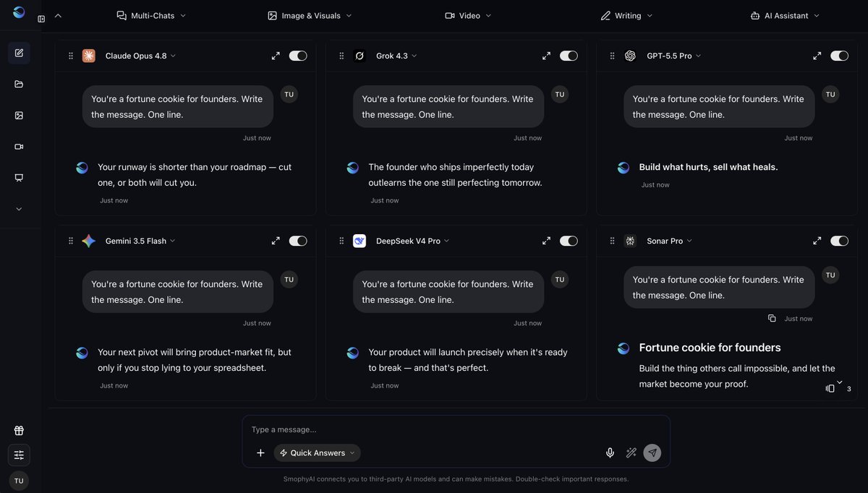Click the SmophyAI logo in the top corner
Image resolution: width=868 pixels, height=493 pixels.
[19, 12]
